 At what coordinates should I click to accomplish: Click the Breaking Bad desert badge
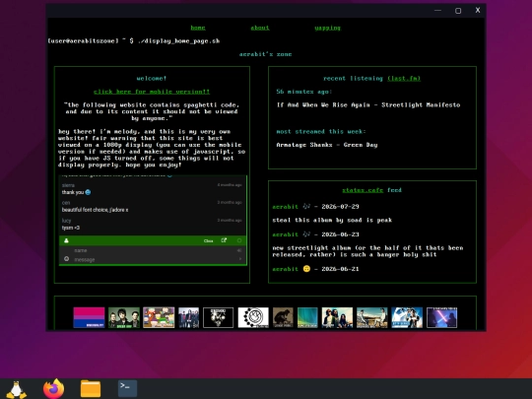(371, 317)
